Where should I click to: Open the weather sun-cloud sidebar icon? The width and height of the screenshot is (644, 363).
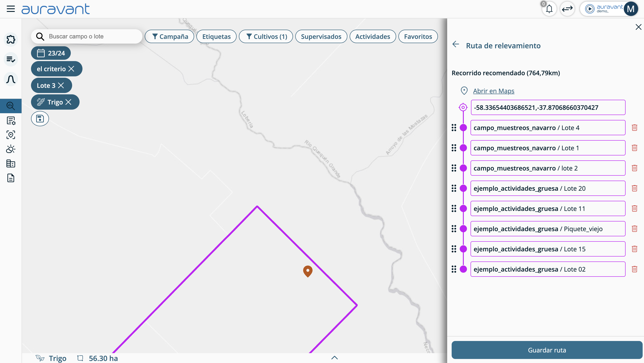point(11,149)
